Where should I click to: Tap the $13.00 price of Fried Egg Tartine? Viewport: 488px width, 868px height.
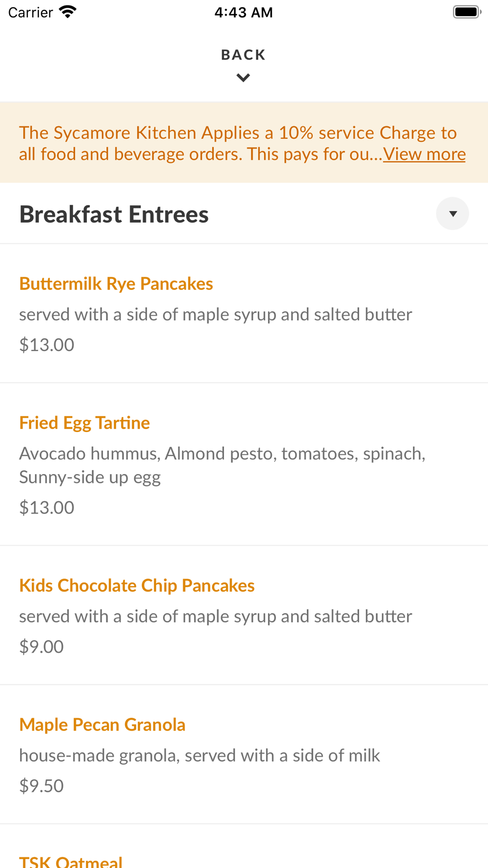click(46, 507)
